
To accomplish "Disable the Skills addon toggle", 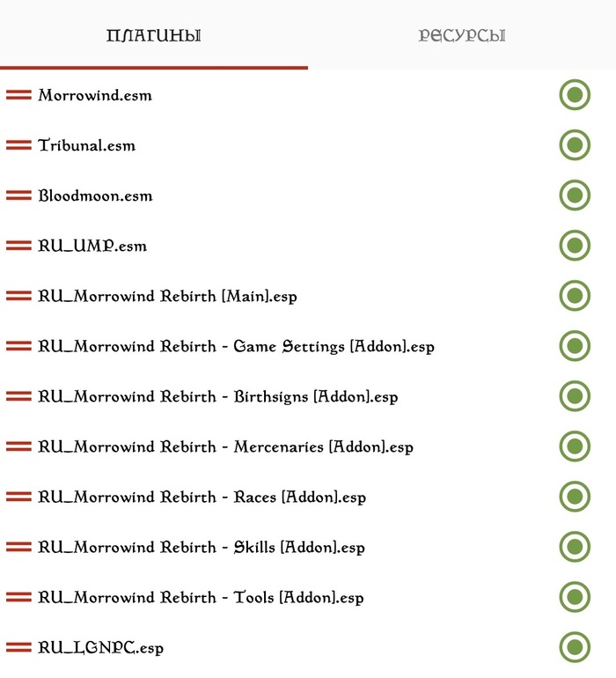I will click(575, 547).
